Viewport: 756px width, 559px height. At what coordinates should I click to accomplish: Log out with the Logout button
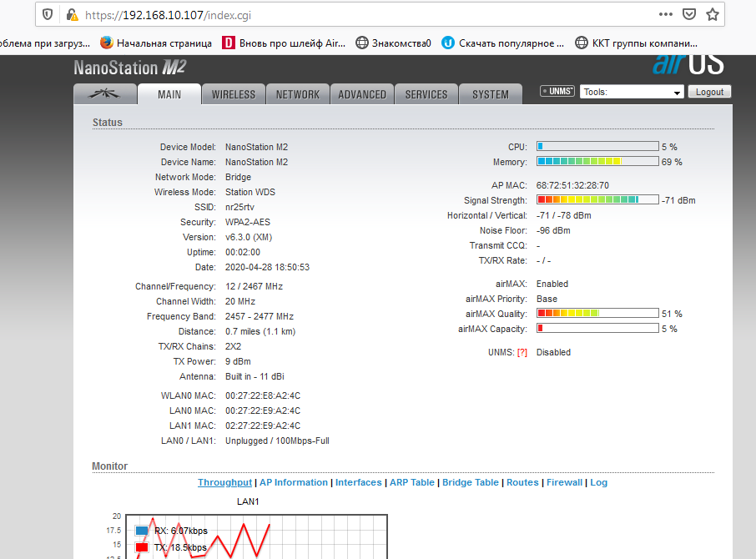tap(709, 92)
